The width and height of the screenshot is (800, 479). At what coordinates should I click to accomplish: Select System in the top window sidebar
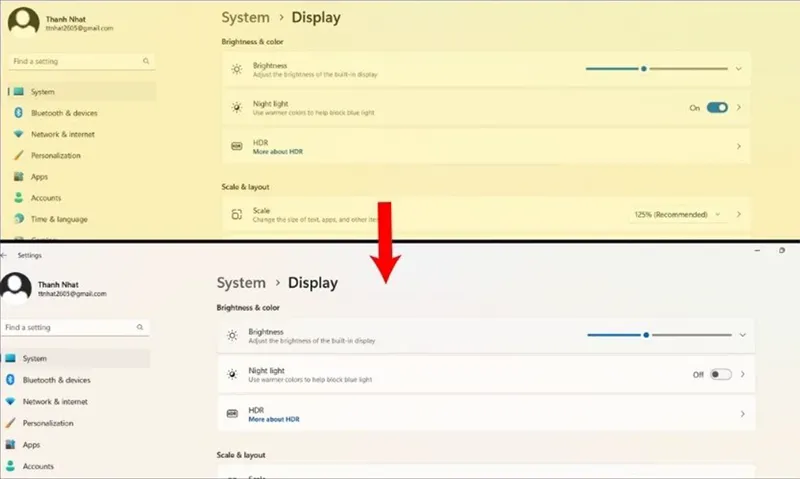[x=82, y=92]
